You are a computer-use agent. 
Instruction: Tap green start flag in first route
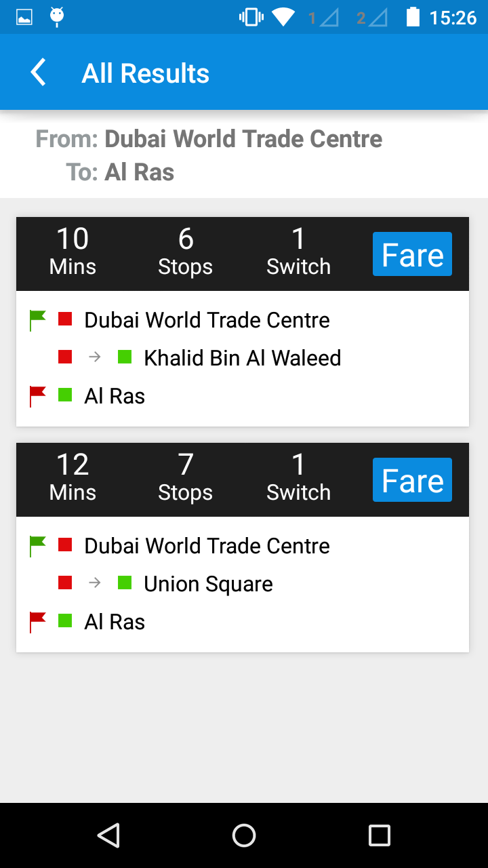pos(37,320)
